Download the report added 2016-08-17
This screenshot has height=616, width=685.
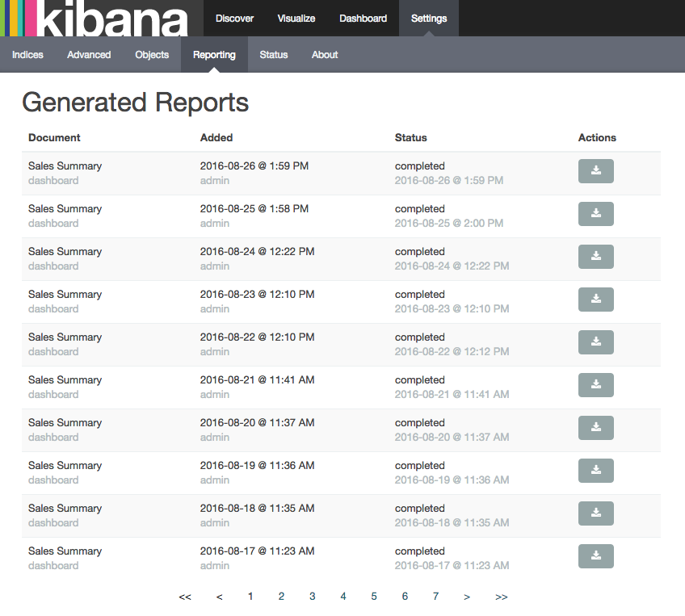(595, 556)
